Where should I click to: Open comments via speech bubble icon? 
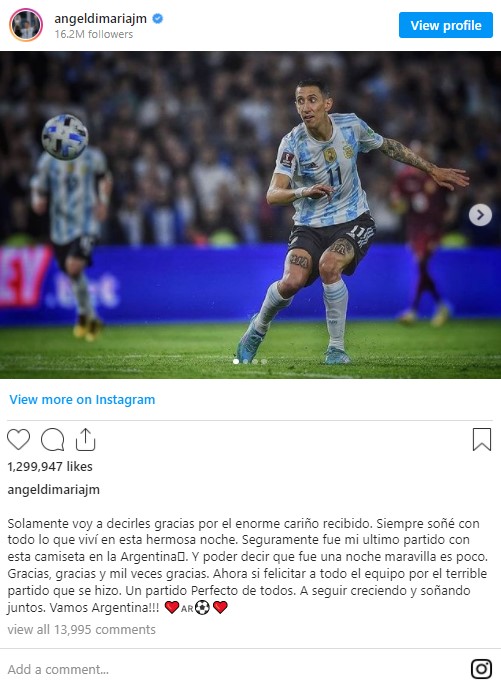53,439
